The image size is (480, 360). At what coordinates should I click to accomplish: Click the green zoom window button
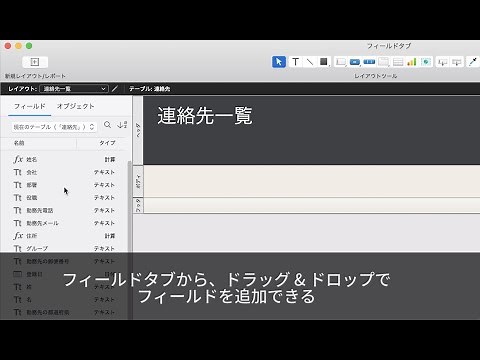[x=29, y=46]
